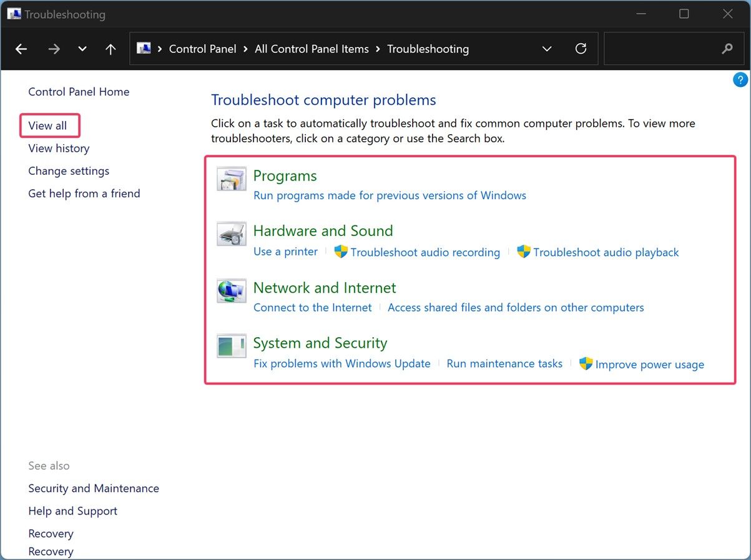Screen dimensions: 751x560
Task: Click the Programs category icon
Action: [231, 179]
